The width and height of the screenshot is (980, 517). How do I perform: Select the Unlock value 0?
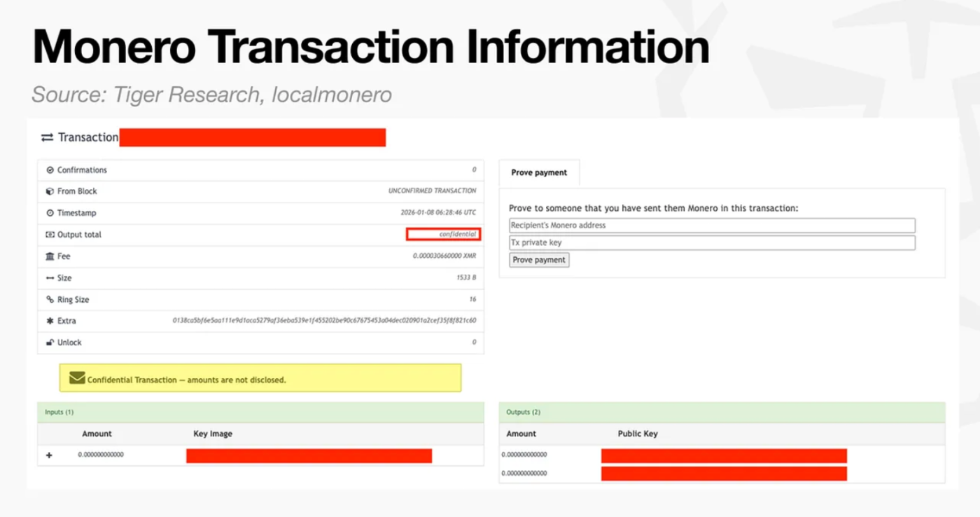(x=474, y=343)
